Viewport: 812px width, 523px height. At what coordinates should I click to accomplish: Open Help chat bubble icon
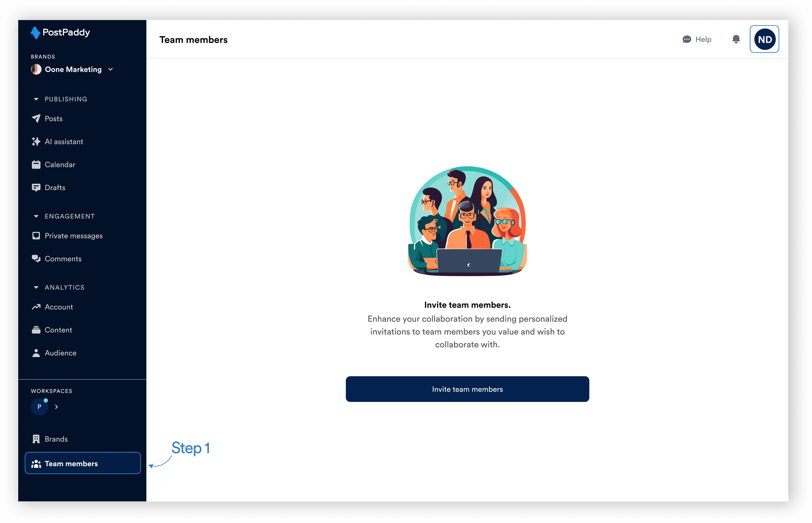point(687,39)
